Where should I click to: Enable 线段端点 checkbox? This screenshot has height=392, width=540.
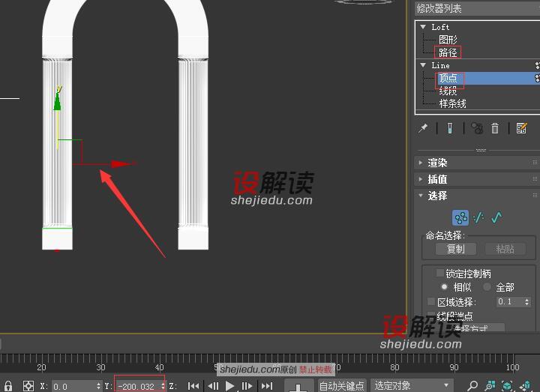(430, 314)
